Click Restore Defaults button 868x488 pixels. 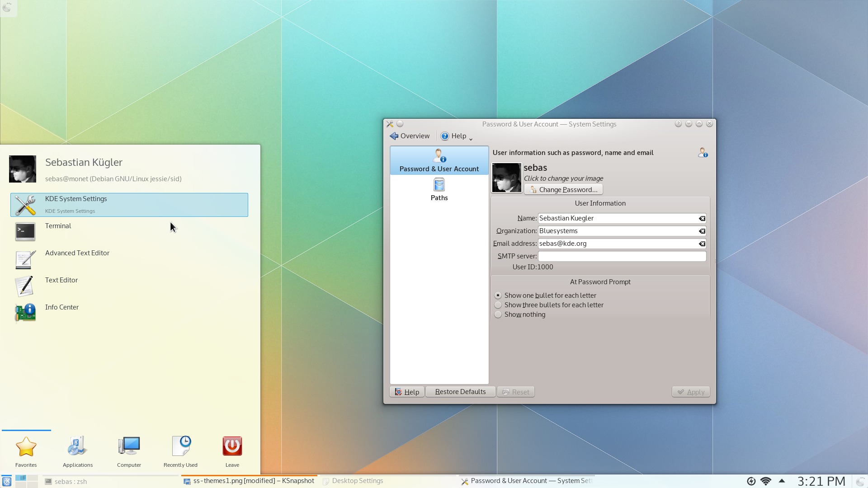[460, 391]
